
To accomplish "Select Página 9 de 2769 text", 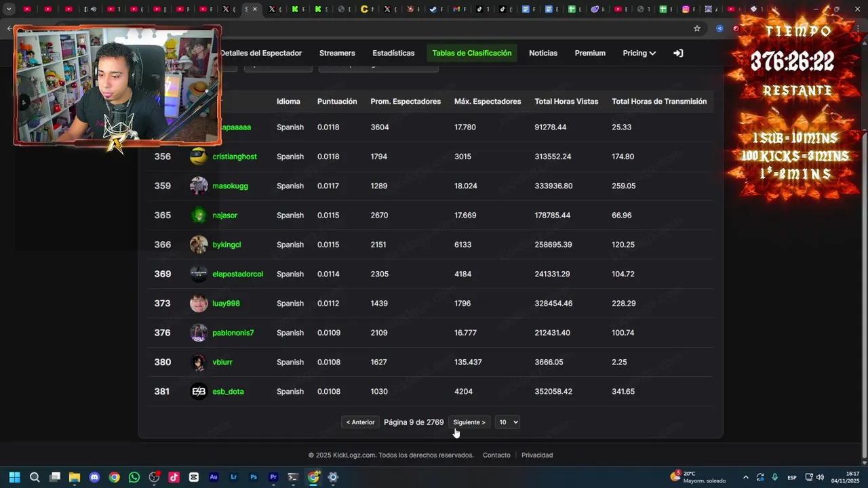I will pos(414,422).
